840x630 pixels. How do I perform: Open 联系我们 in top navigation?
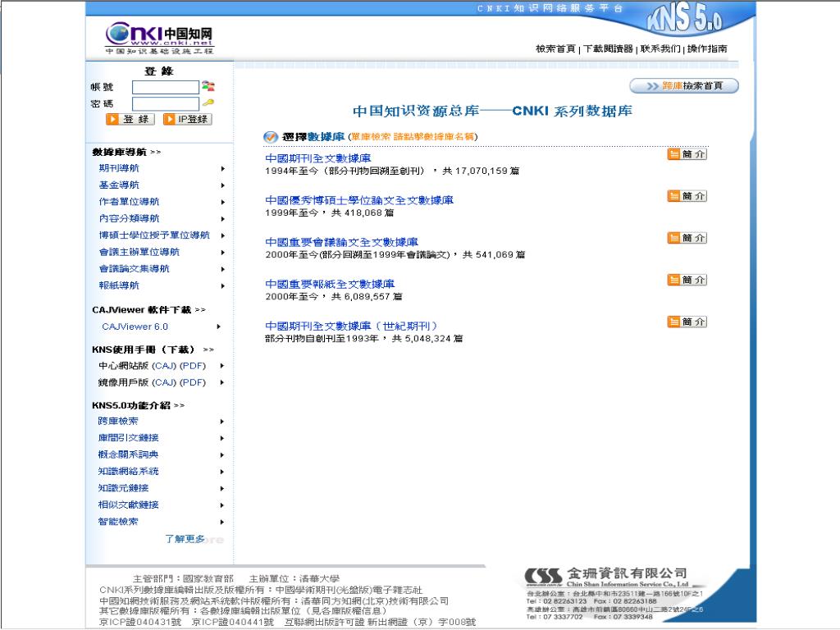pyautogui.click(x=660, y=48)
